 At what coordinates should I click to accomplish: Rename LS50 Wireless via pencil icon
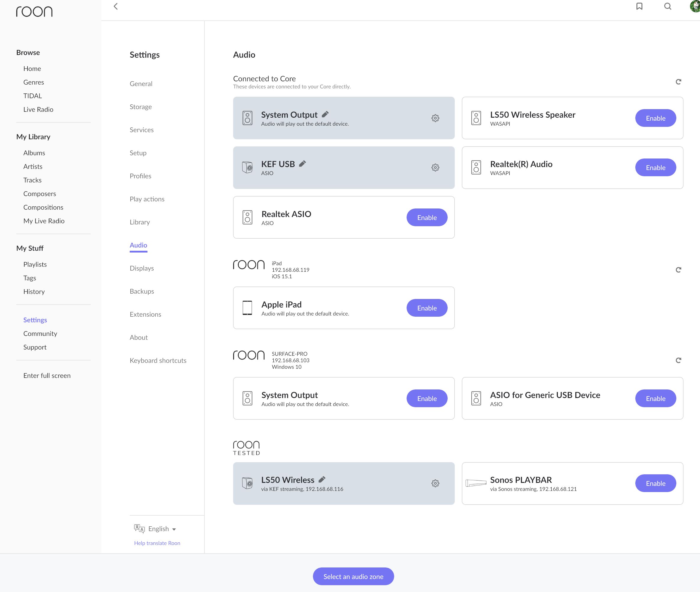[x=322, y=480]
